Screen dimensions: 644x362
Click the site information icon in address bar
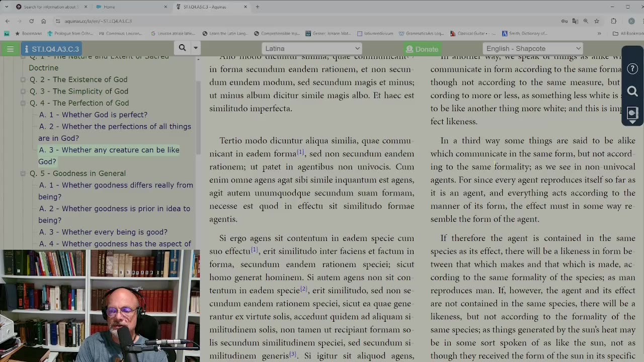click(x=58, y=21)
